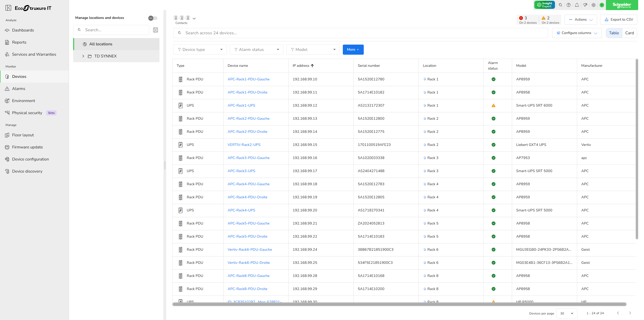Image resolution: width=644 pixels, height=320 pixels.
Task: Open the Device type filter dropdown
Action: (200, 50)
